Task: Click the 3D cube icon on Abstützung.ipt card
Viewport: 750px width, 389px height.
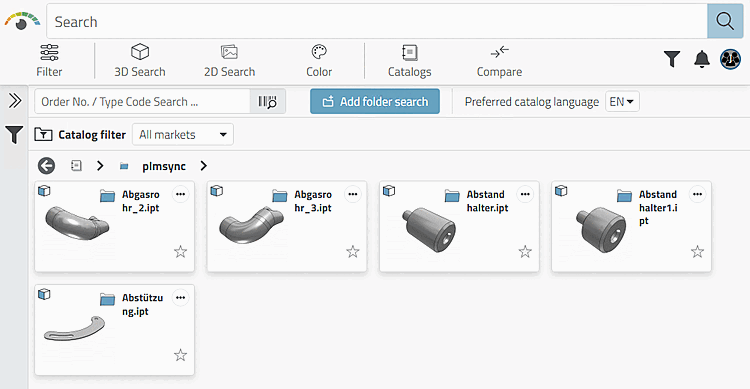Action: pos(44,294)
